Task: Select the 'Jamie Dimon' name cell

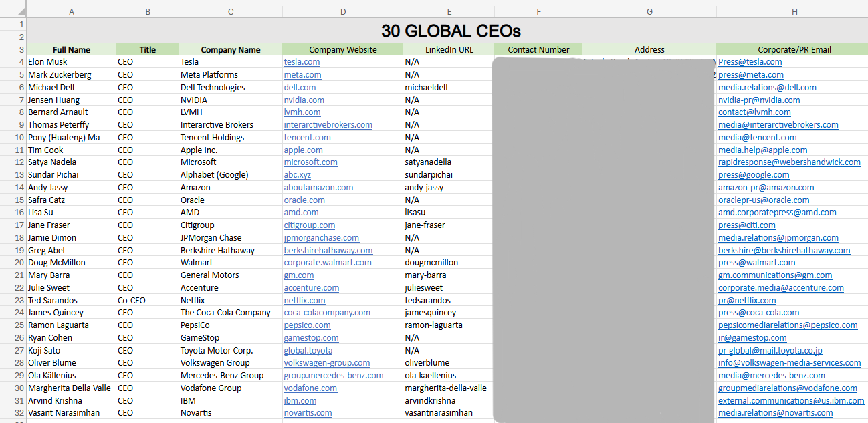Action: click(x=72, y=237)
